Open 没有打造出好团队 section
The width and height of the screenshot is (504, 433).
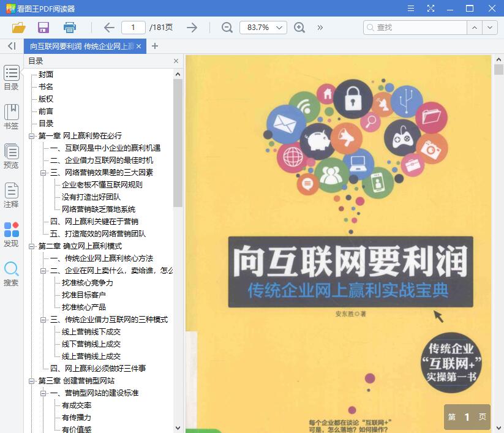[x=91, y=197]
